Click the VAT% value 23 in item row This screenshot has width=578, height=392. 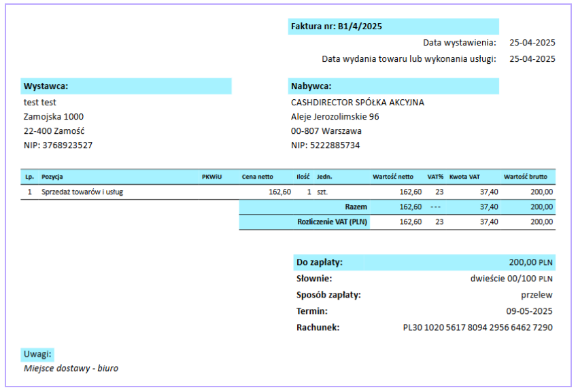coord(439,192)
